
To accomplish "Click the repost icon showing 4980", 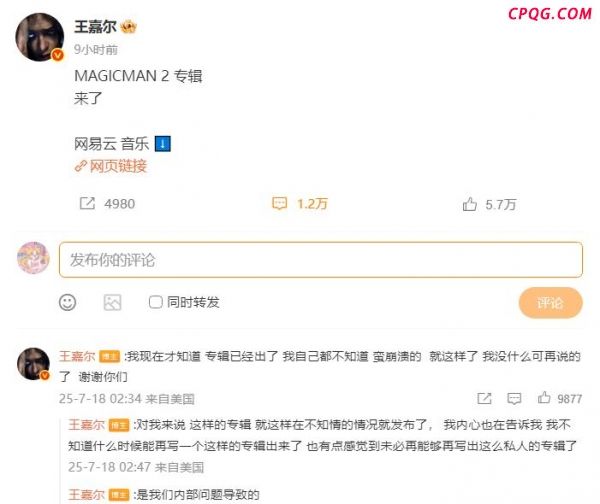I will (87, 204).
